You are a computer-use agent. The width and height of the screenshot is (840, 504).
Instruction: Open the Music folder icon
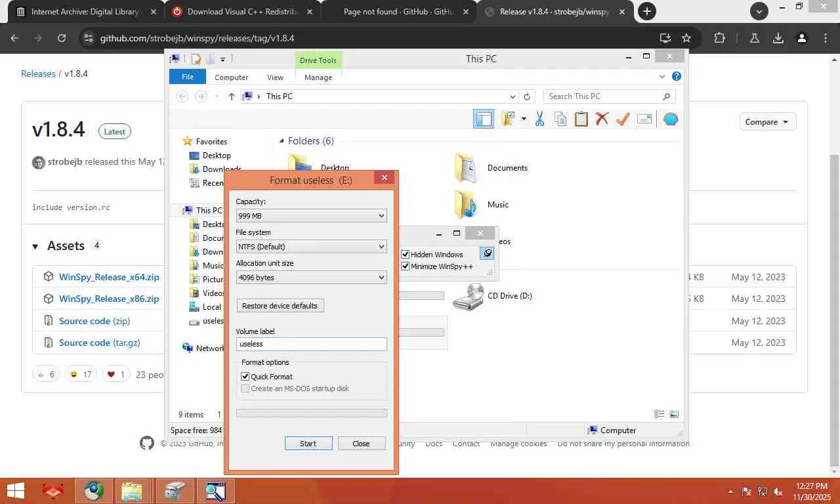[465, 205]
